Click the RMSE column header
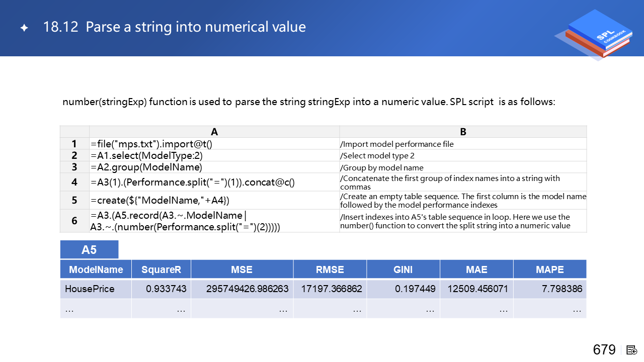Viewport: 644px width, 362px height. (x=330, y=269)
